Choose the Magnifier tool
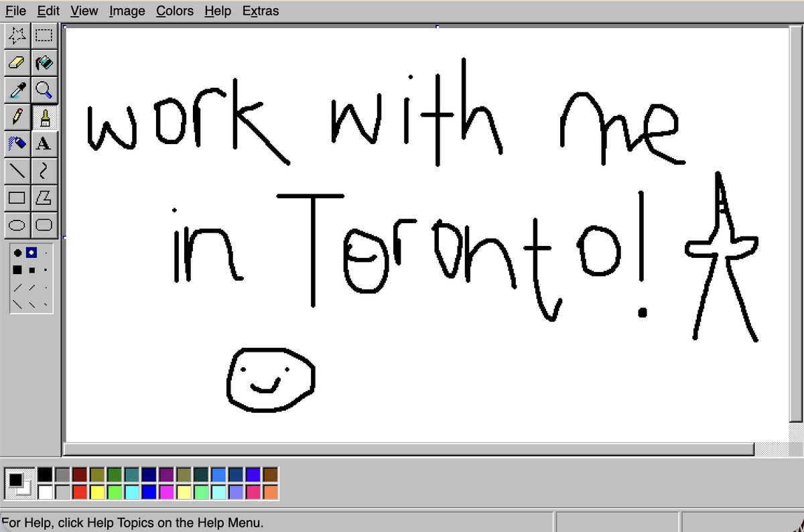The height and width of the screenshot is (532, 804). tap(44, 89)
